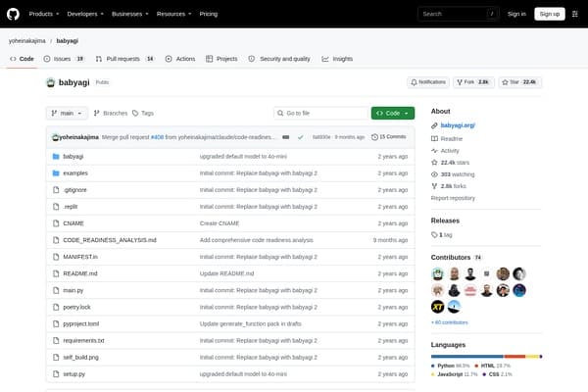Open the babyagi breadcrumb link
The height and width of the screenshot is (392, 588).
[x=67, y=41]
